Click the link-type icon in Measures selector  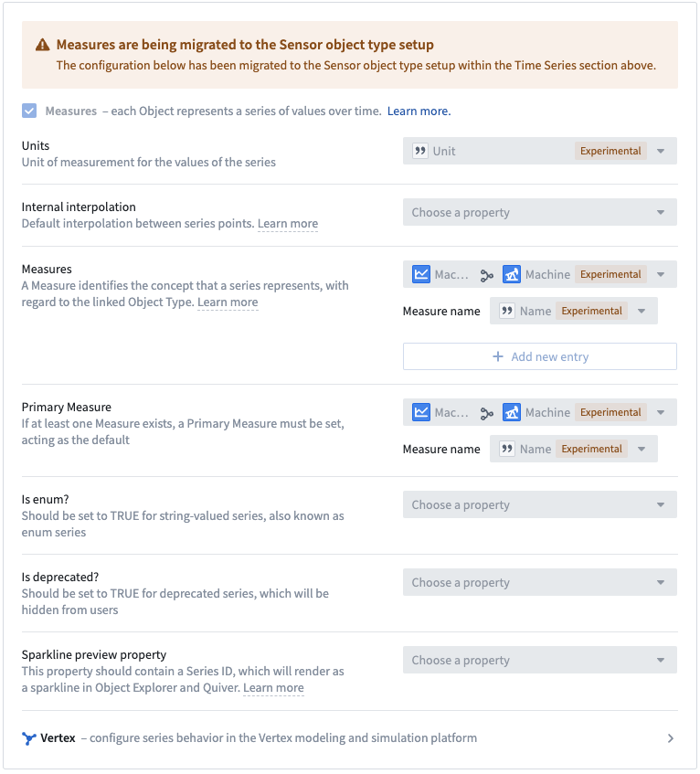click(x=487, y=275)
